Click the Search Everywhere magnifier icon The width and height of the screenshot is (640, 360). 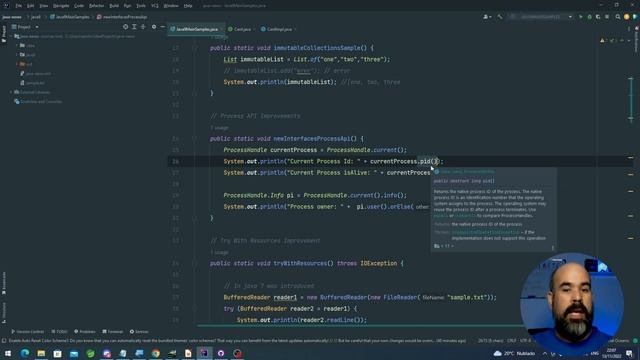(618, 17)
